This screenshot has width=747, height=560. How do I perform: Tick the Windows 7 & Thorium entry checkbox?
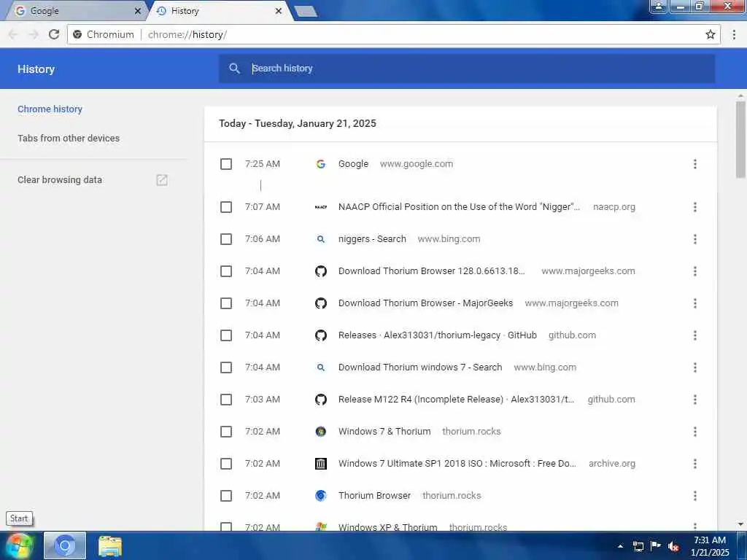click(226, 432)
